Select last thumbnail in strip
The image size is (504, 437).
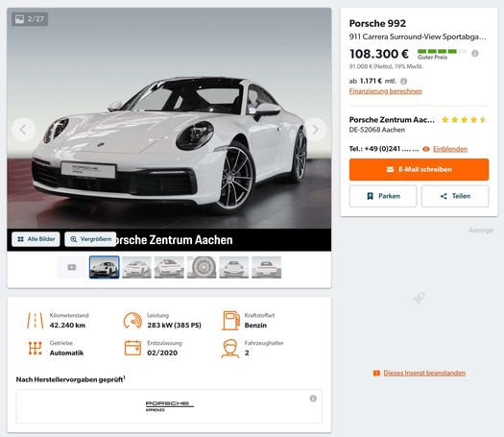[x=267, y=267]
